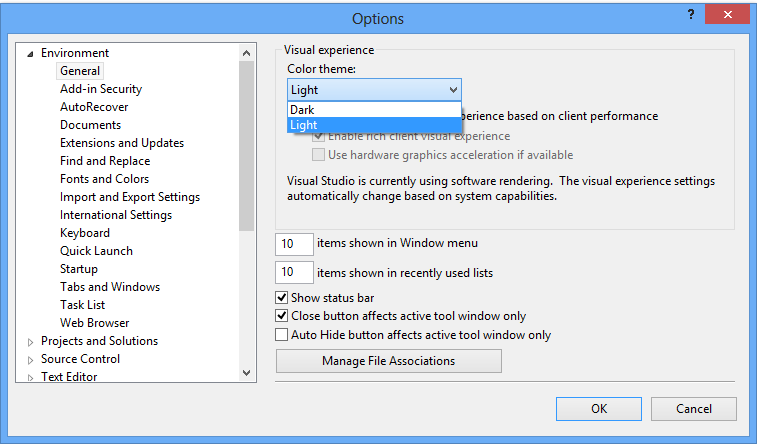Image resolution: width=757 pixels, height=444 pixels.
Task: Enable Auto Hide button affects active window
Action: click(282, 335)
